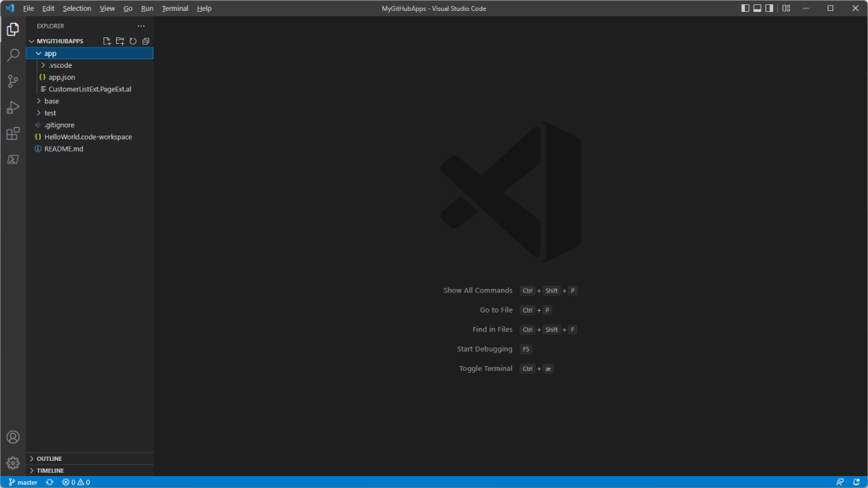Open notifications bell in status bar
868x488 pixels.
(856, 482)
